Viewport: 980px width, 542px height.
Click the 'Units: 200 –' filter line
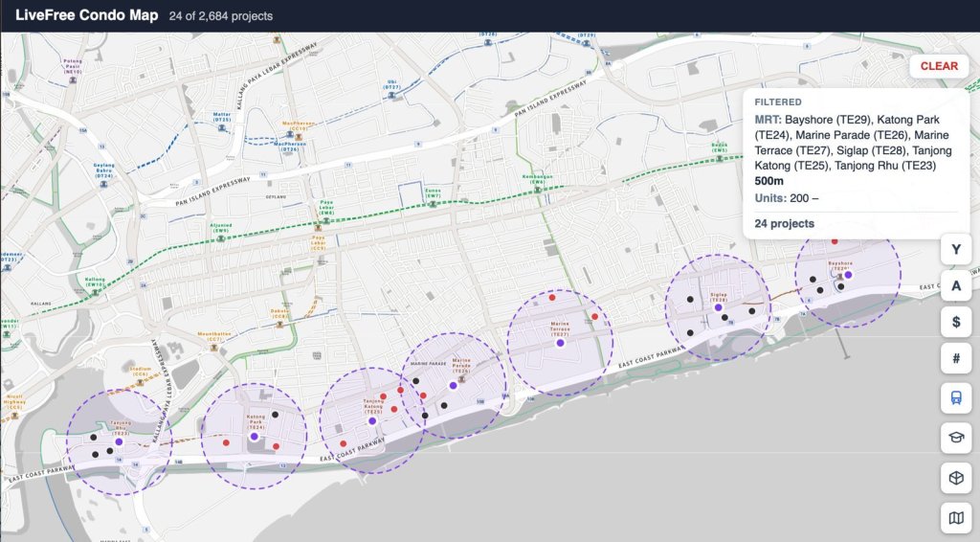(787, 198)
